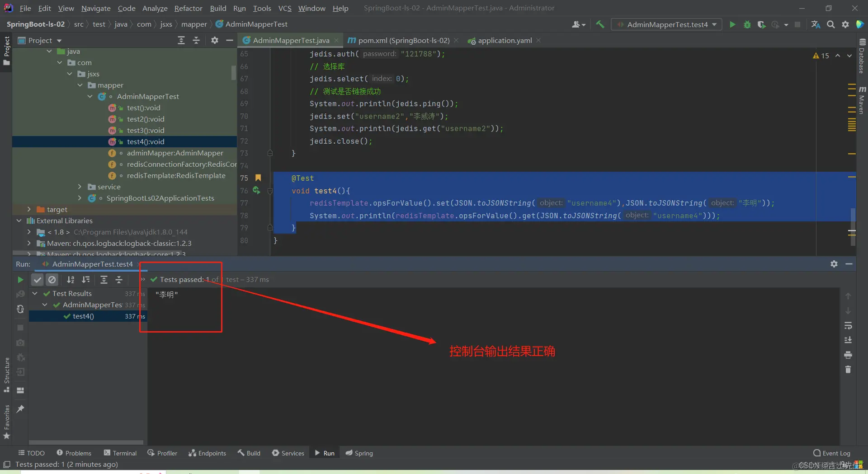Image resolution: width=868 pixels, height=474 pixels.
Task: Open the Problems tool window
Action: [74, 453]
